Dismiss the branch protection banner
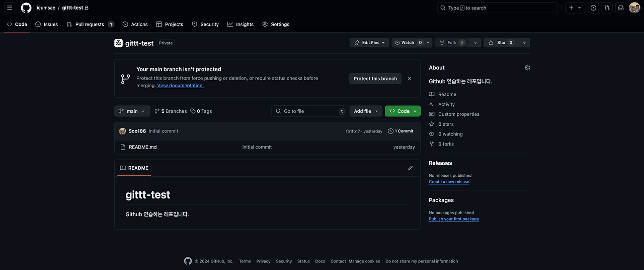Viewport: 644px width, 270px height. (x=410, y=79)
